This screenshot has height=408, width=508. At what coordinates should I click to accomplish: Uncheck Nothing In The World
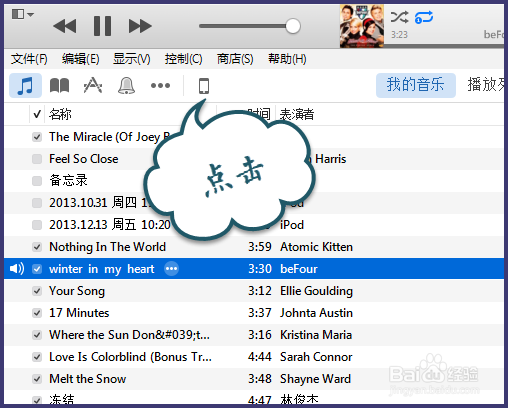(x=37, y=247)
